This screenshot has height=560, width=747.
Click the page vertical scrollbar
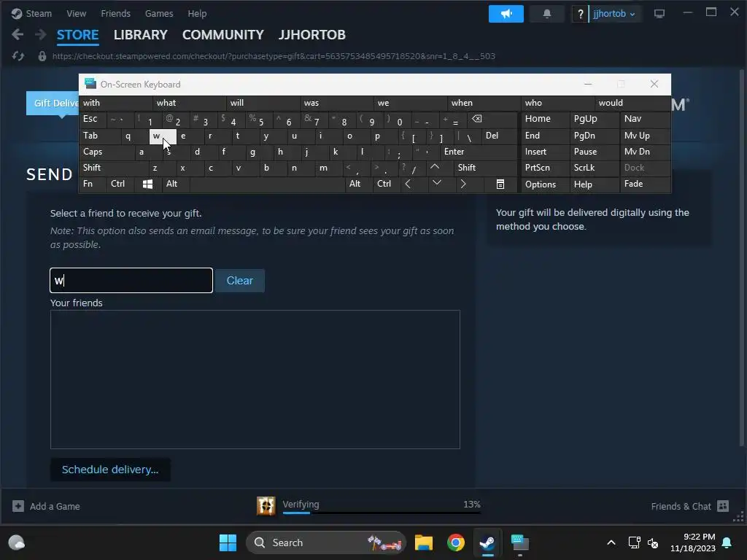tap(741, 258)
